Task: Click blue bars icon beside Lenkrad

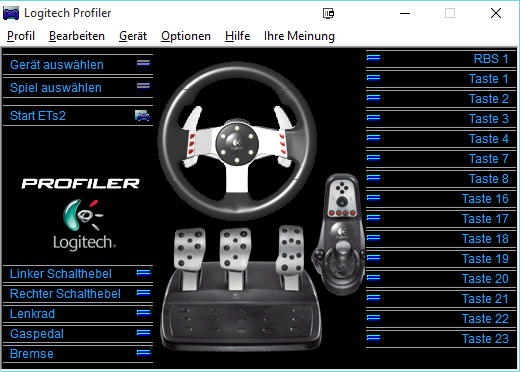Action: [x=143, y=313]
